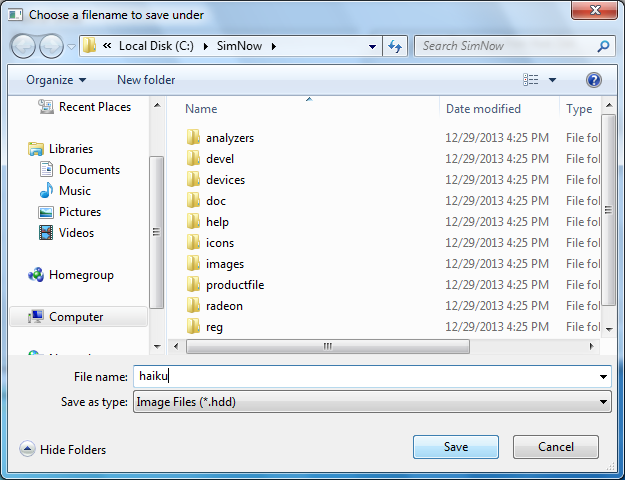Select the doc folder
The height and width of the screenshot is (480, 625).
pos(216,201)
